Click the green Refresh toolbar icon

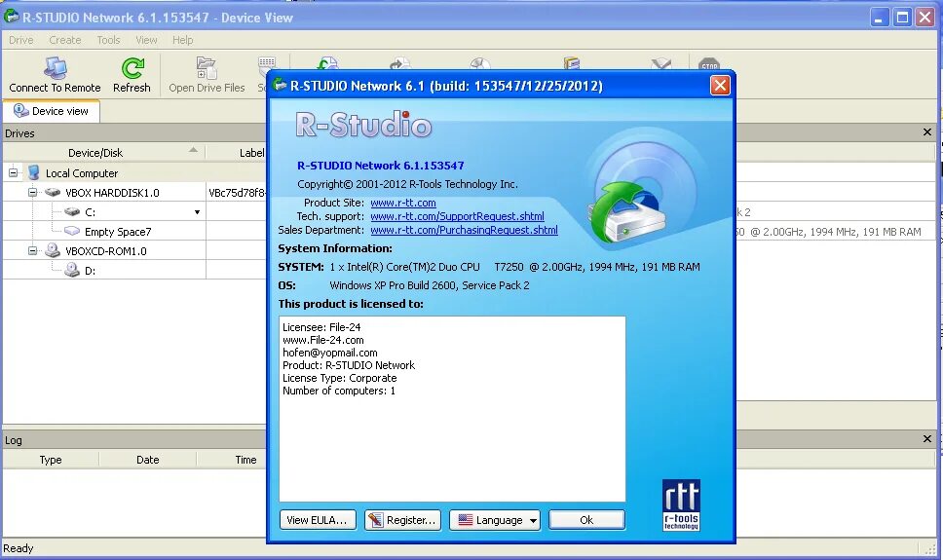point(132,68)
